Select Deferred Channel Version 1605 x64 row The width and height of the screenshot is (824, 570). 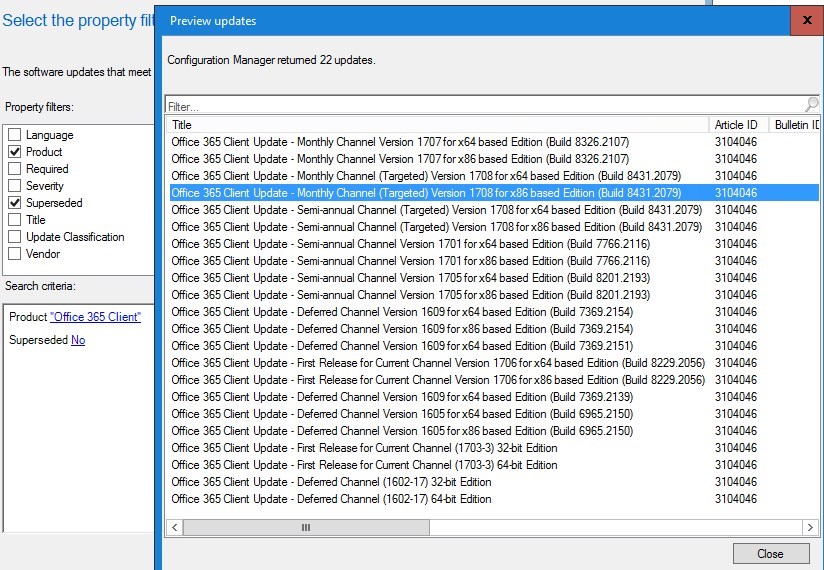tap(494, 414)
